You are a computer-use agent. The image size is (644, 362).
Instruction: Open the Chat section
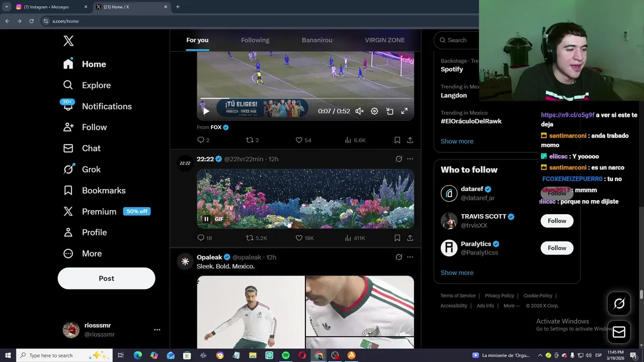[82, 148]
